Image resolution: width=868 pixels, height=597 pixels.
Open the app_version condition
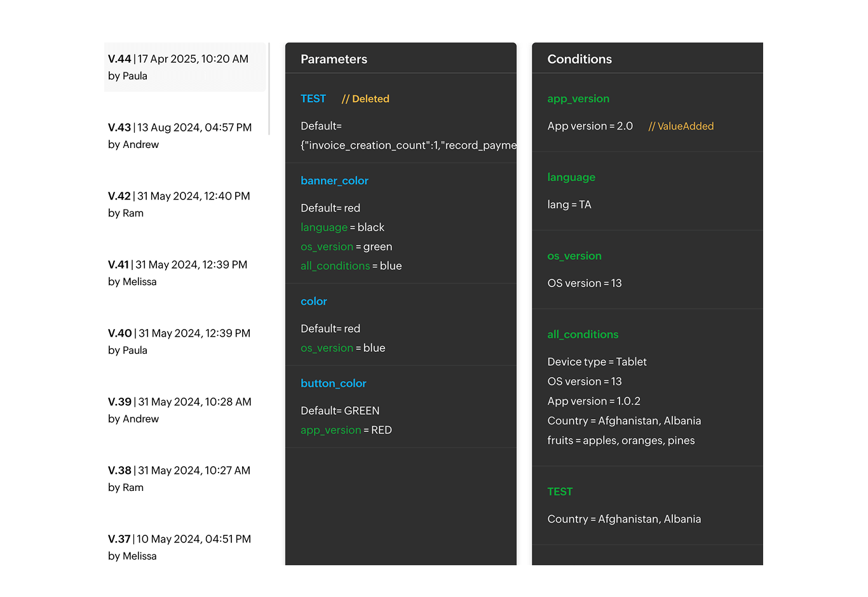click(578, 99)
